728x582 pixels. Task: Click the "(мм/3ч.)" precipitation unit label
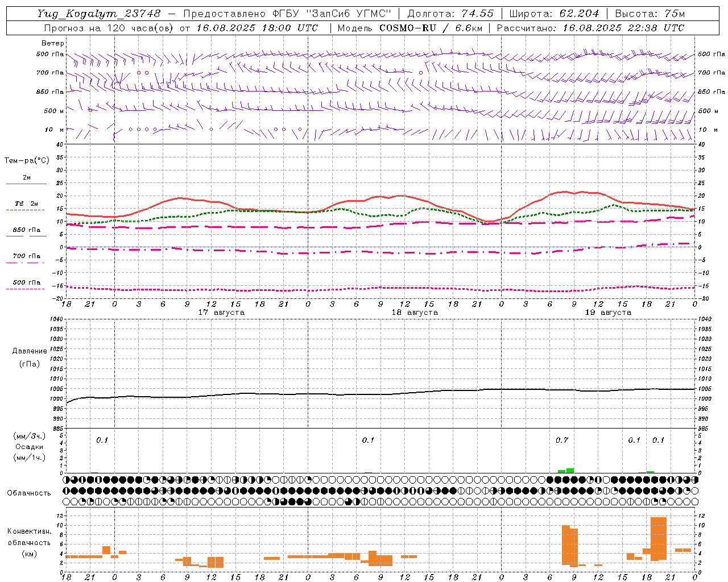point(30,436)
